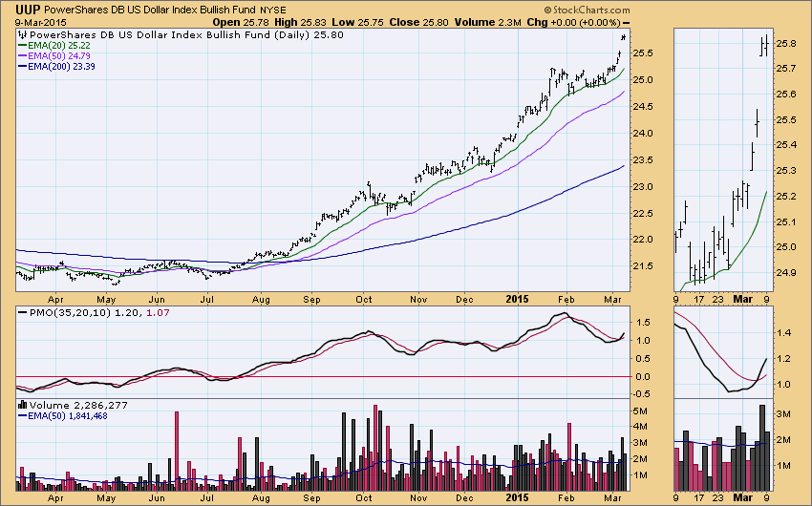Click the StockCharts.com watermark label
This screenshot has width=812, height=506.
(587, 10)
